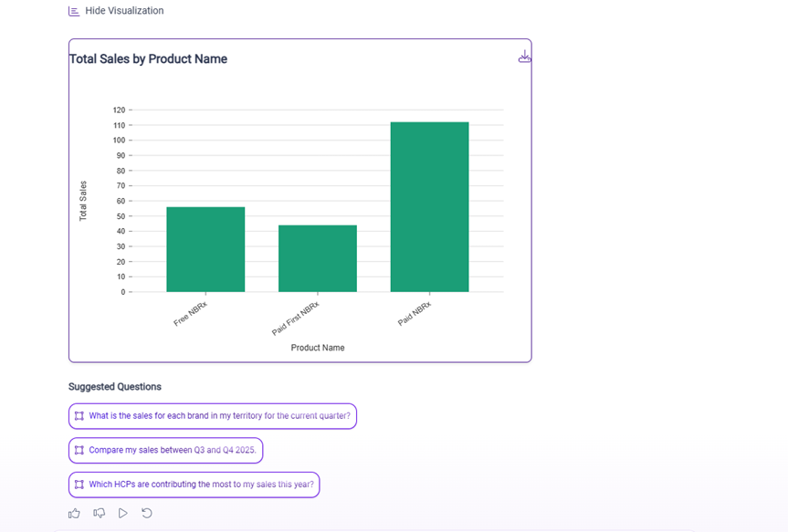Screen dimensions: 788x532
Task: Click the Free NBRx bar in the chart
Action: pos(205,249)
